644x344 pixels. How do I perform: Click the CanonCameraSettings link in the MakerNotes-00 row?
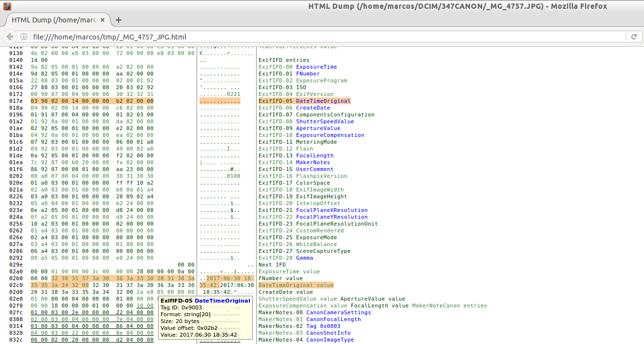pyautogui.click(x=339, y=313)
